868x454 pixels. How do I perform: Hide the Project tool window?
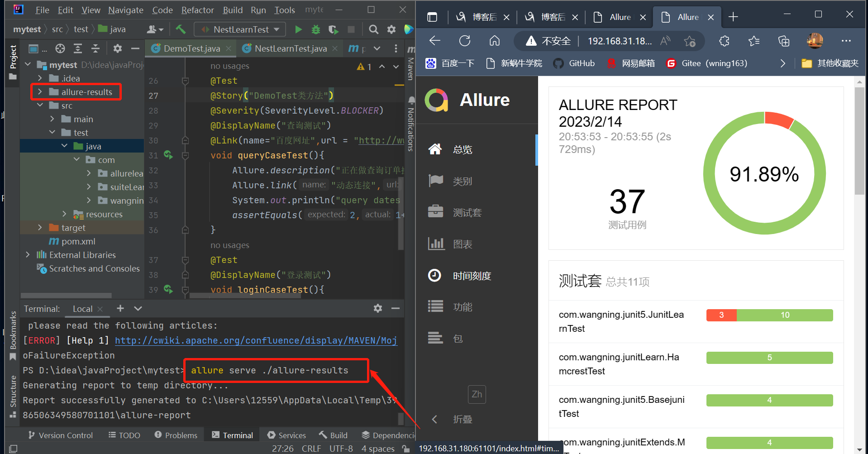tap(135, 48)
